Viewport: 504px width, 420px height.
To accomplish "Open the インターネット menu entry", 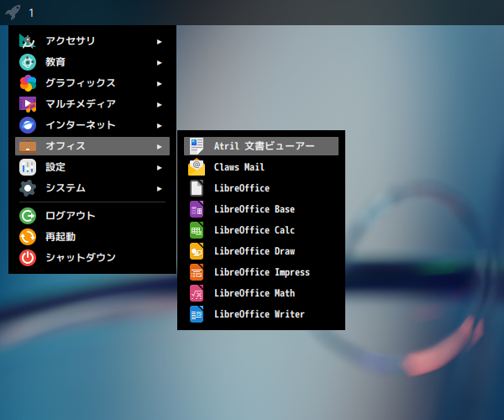I will coord(92,125).
